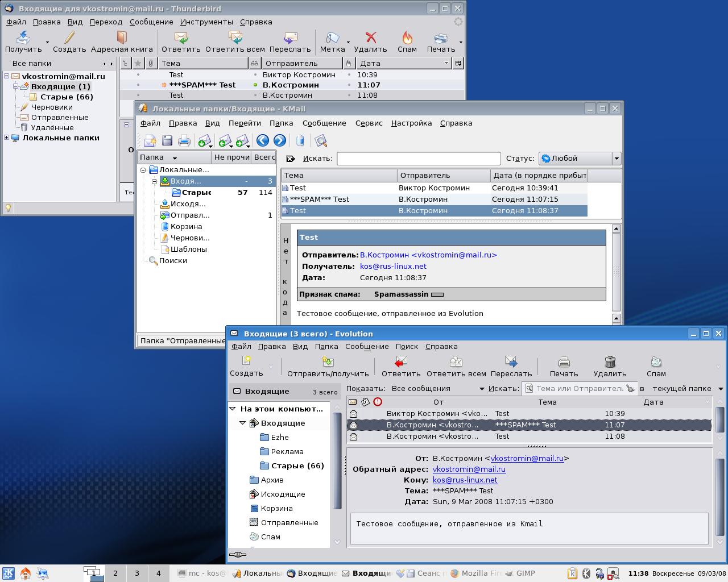Toggle the red importance column header in Evolution
Image resolution: width=728 pixels, height=582 pixels.
click(378, 402)
